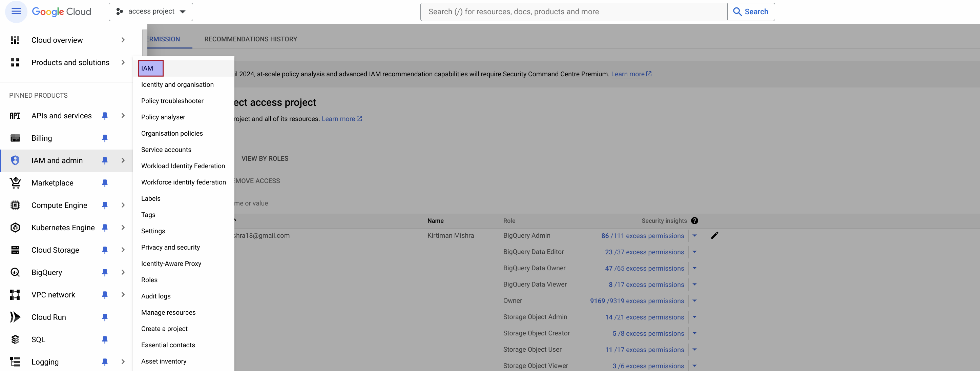The height and width of the screenshot is (371, 980).
Task: Click the resource search input field
Action: coord(574,12)
